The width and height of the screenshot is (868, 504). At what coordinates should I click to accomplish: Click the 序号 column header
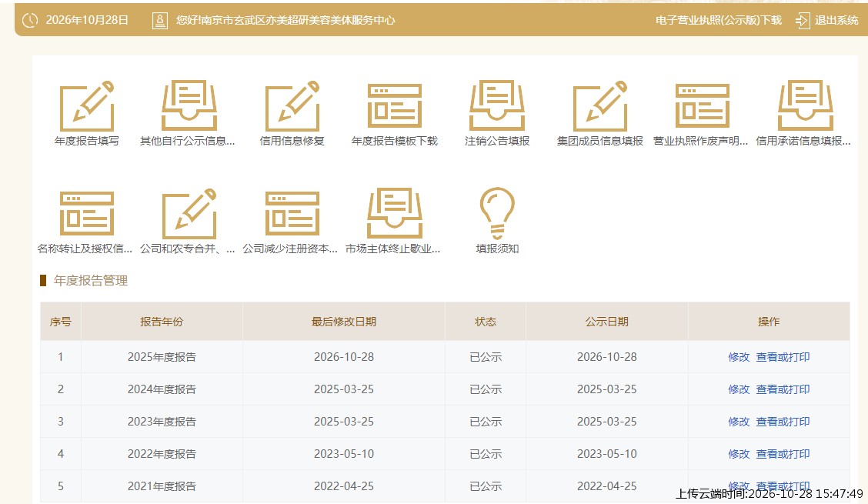60,321
